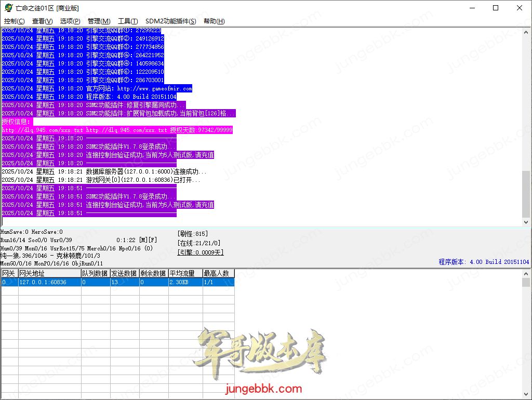Open the 帮助(H) menu
The width and height of the screenshot is (532, 400).
(214, 21)
